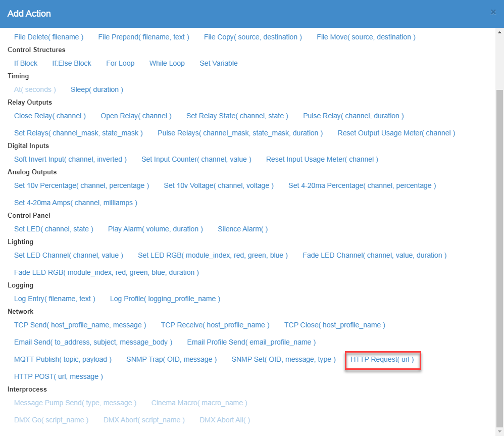Add Reset Input Usage Meter( channel )
Viewport: 504px width, 437px height.
[322, 160]
